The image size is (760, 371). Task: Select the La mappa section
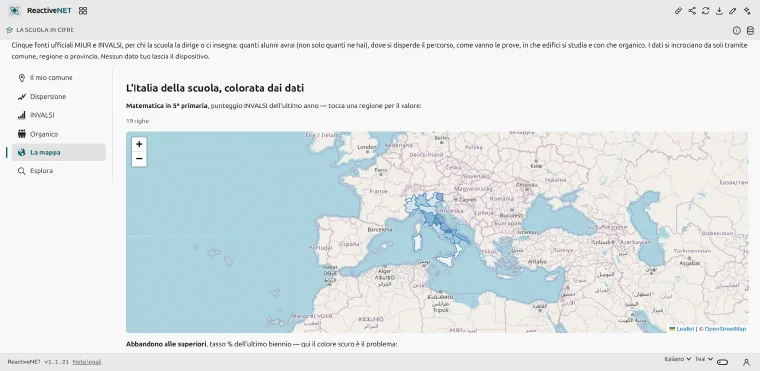point(59,152)
